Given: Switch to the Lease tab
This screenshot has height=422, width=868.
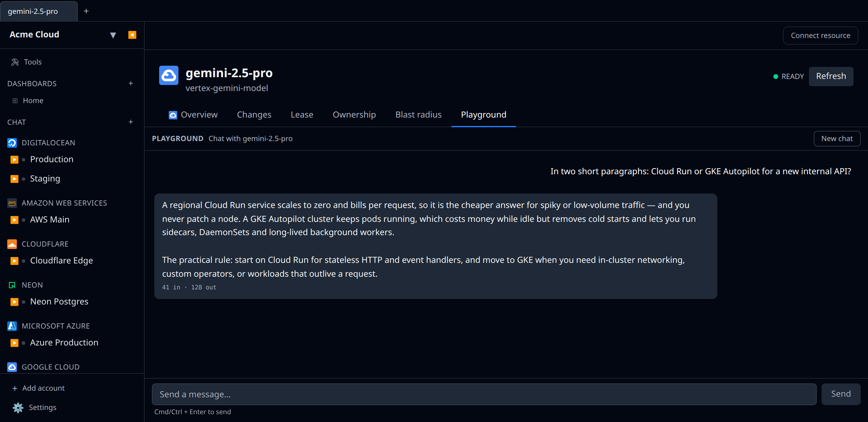Looking at the screenshot, I should (302, 115).
